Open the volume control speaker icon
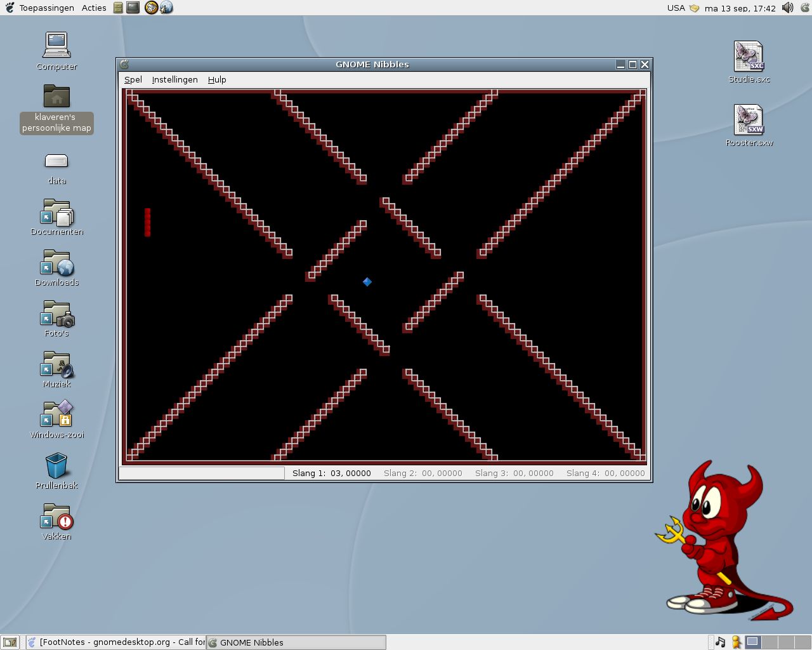Screen dimensions: 812x650 (788, 8)
